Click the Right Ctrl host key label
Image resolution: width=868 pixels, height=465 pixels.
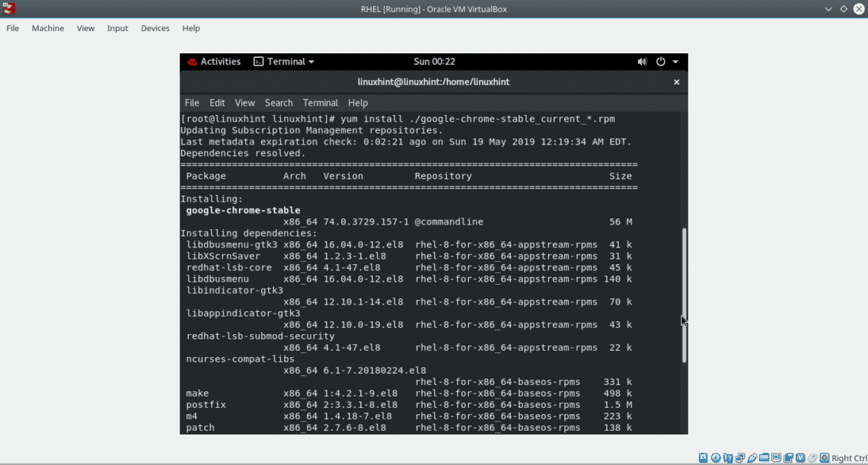point(849,458)
